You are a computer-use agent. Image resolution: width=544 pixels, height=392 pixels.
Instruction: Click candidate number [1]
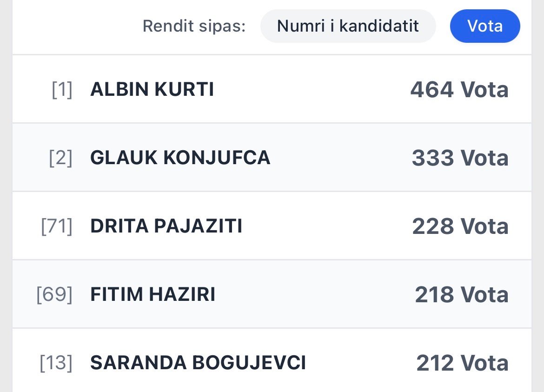(62, 90)
